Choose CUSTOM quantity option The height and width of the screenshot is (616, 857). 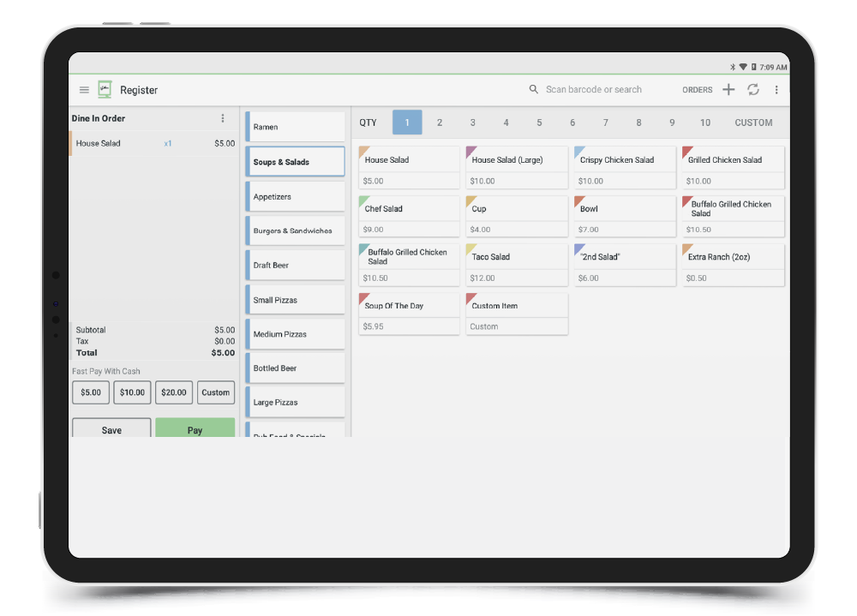pos(753,123)
